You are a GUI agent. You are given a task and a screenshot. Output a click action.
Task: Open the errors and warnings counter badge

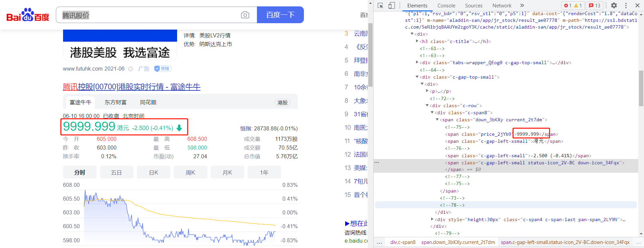click(573, 5)
